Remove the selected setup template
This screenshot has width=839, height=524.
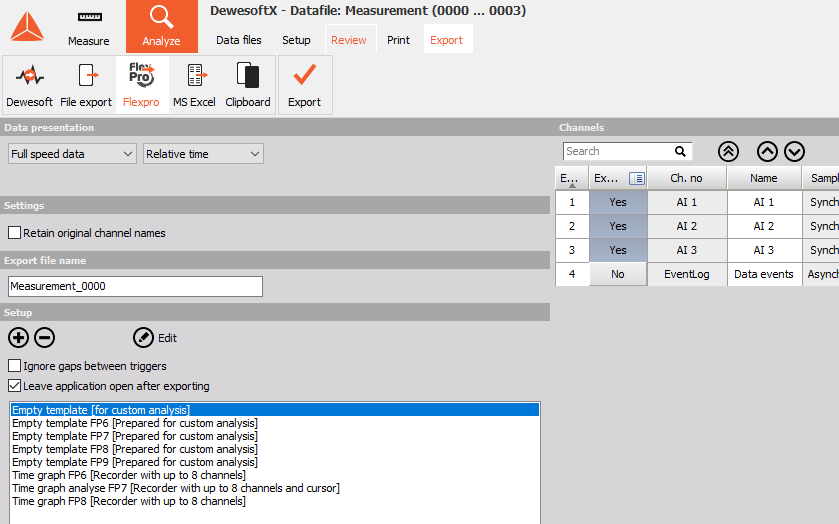coord(44,338)
